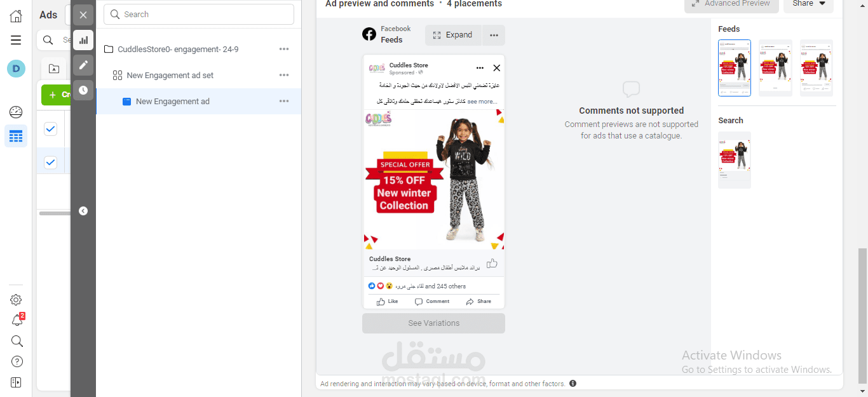Click Share on the ad preview

pyautogui.click(x=478, y=302)
